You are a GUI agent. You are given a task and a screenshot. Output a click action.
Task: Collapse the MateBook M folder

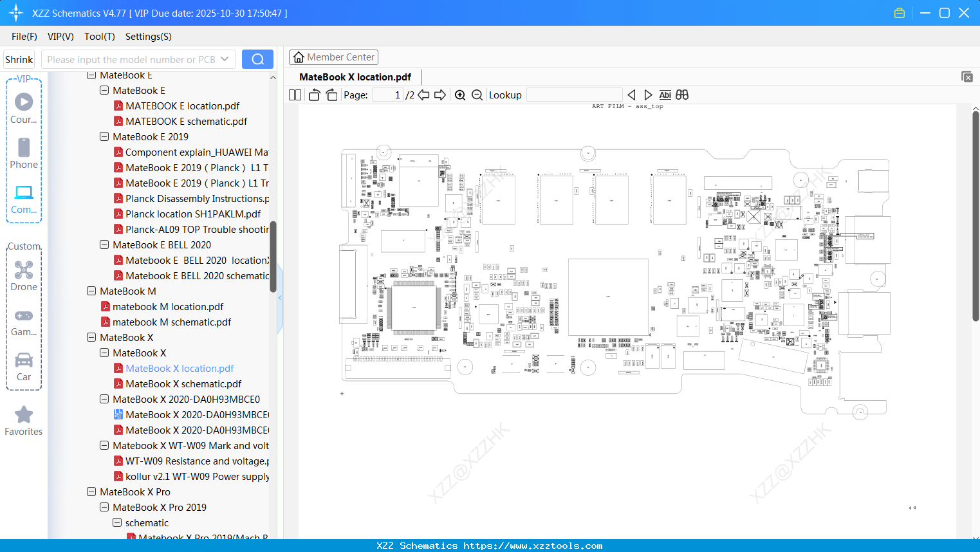pos(91,291)
